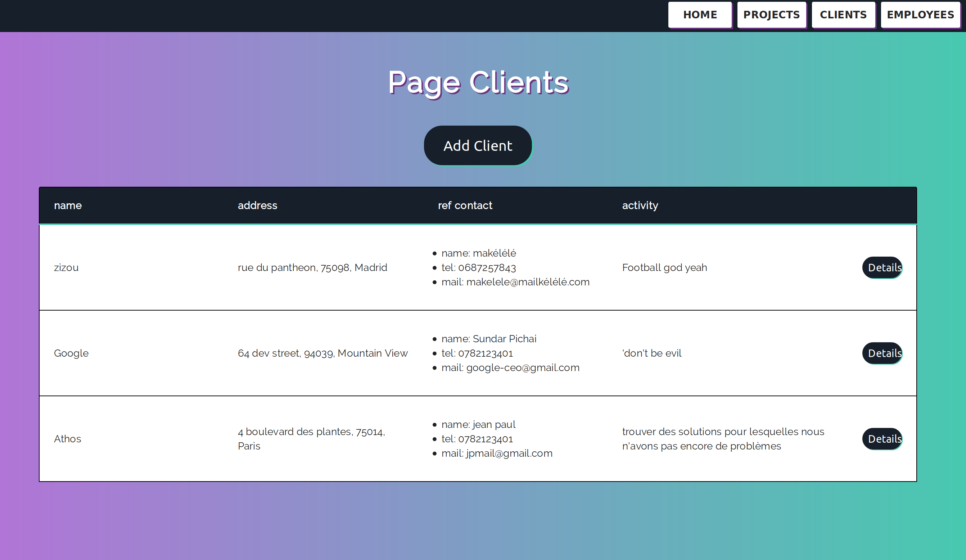Click the Add Client button
Screen dimensions: 966x560
click(x=478, y=145)
